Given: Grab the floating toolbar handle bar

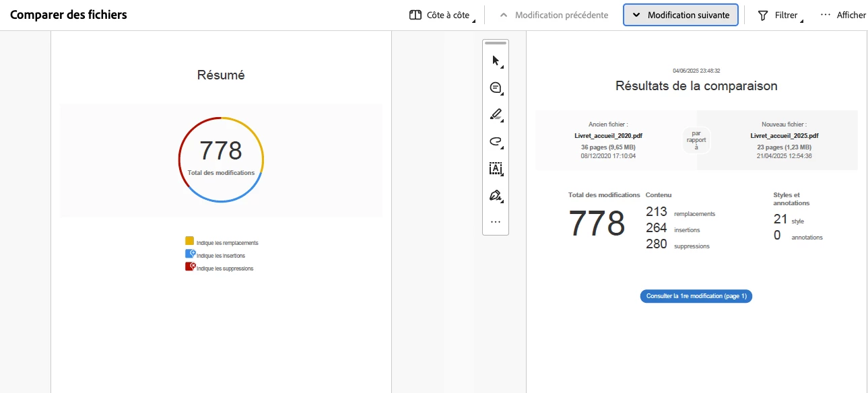Looking at the screenshot, I should coord(496,43).
